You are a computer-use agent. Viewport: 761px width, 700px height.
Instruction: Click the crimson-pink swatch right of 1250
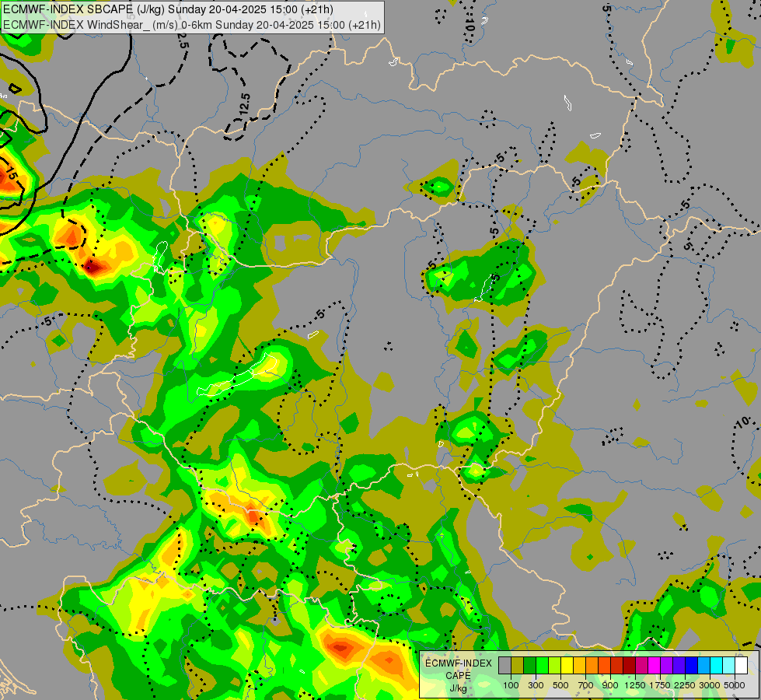641,666
